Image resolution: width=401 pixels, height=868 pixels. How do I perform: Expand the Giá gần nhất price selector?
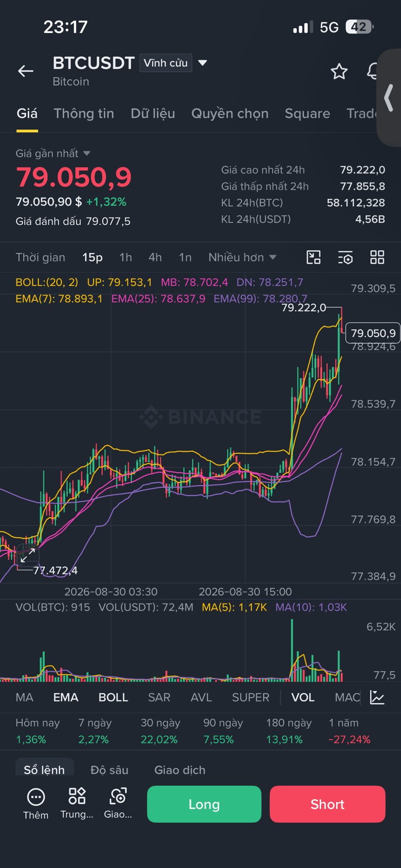(x=53, y=154)
